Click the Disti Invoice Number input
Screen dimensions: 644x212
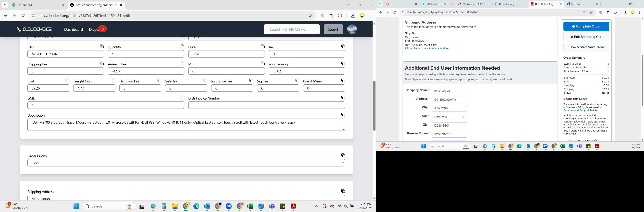click(267, 105)
